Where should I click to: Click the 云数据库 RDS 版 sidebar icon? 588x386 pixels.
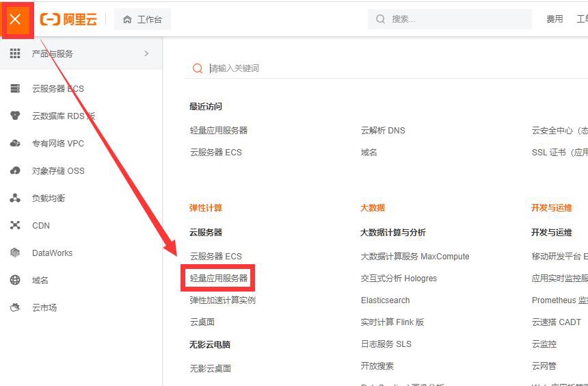pyautogui.click(x=15, y=116)
